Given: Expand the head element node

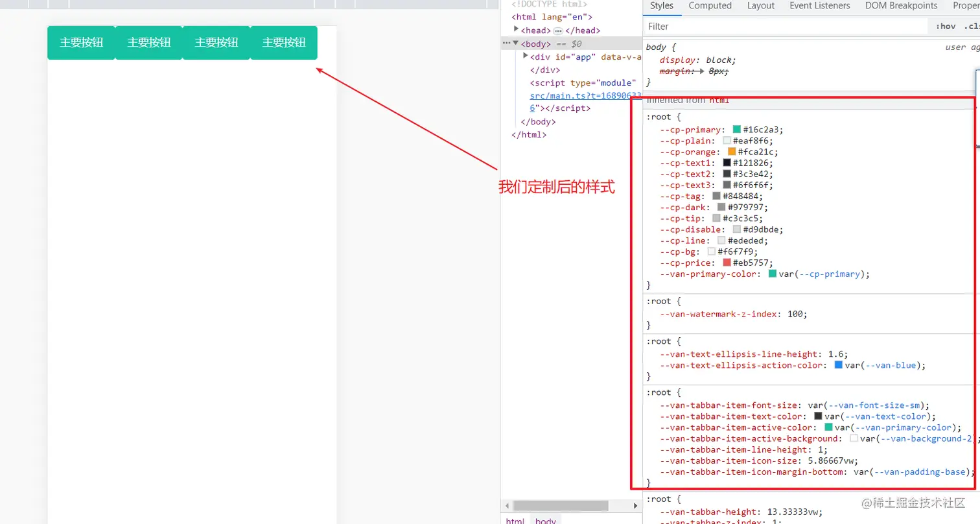Looking at the screenshot, I should coord(516,30).
